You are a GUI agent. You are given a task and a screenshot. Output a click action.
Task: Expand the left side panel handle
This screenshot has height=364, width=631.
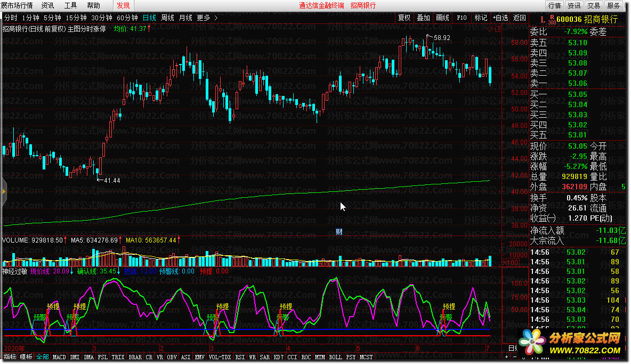pyautogui.click(x=4, y=191)
